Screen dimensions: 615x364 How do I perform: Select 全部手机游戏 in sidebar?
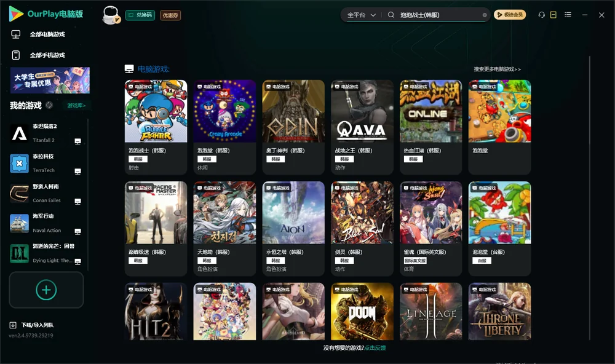point(47,55)
